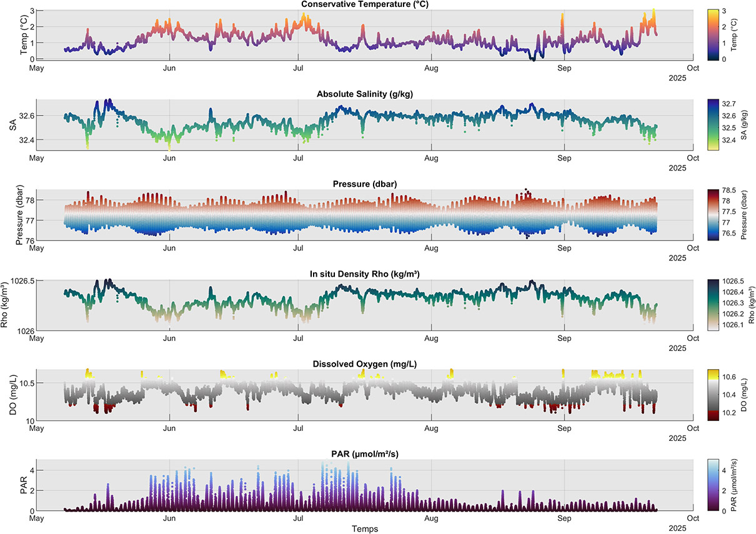Image resolution: width=756 pixels, height=534 pixels.
Task: Select the dissolved oxygen colorbar
Action: [712, 395]
